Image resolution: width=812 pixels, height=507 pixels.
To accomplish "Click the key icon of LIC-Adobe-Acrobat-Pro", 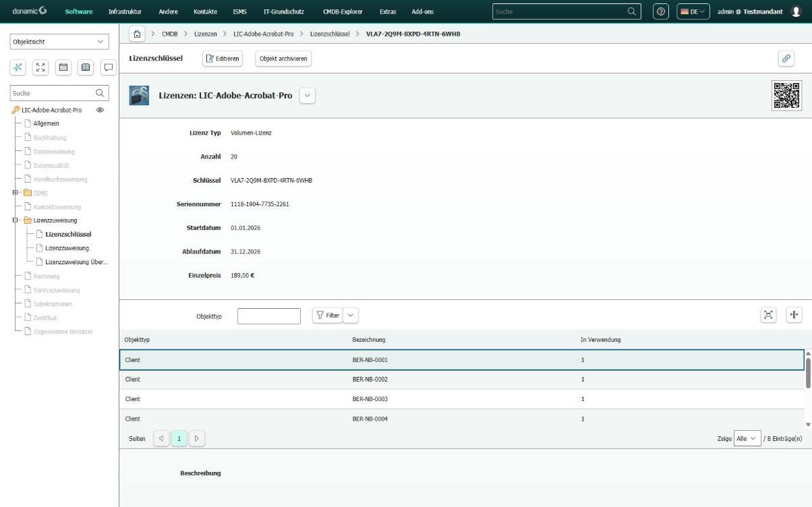I will (x=16, y=110).
